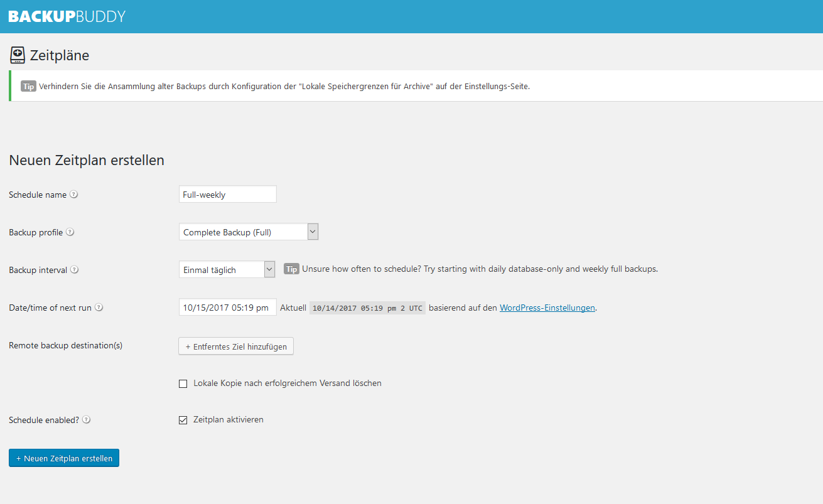This screenshot has width=823, height=504.
Task: Click the Entferntes Ziel hinzufügen button
Action: (x=236, y=346)
